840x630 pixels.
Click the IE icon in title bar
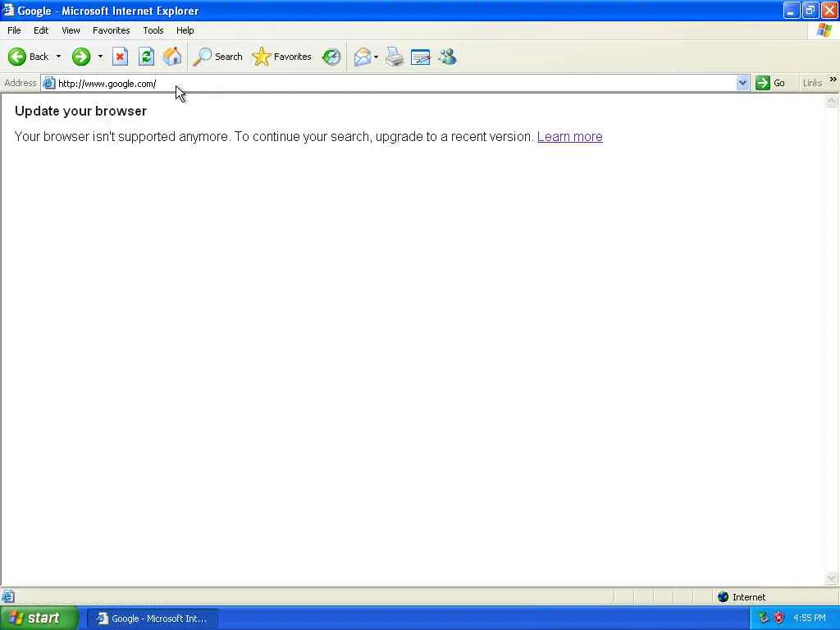pyautogui.click(x=7, y=10)
